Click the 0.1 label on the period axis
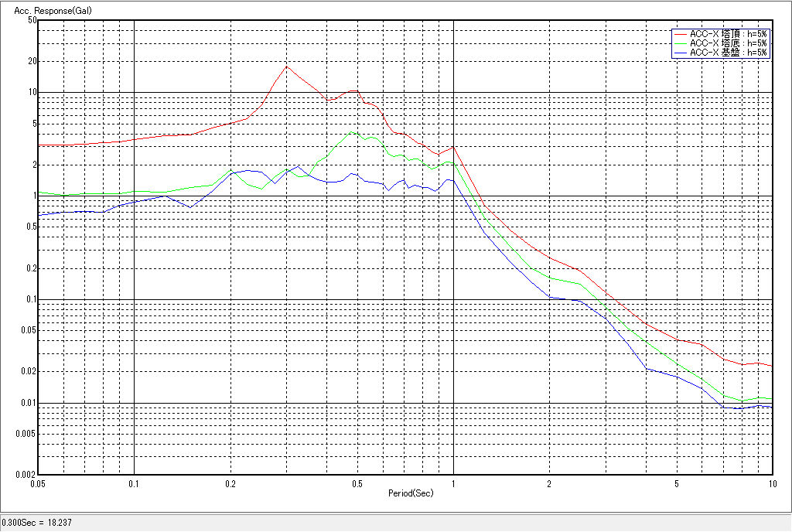The image size is (792, 532). pyautogui.click(x=135, y=484)
